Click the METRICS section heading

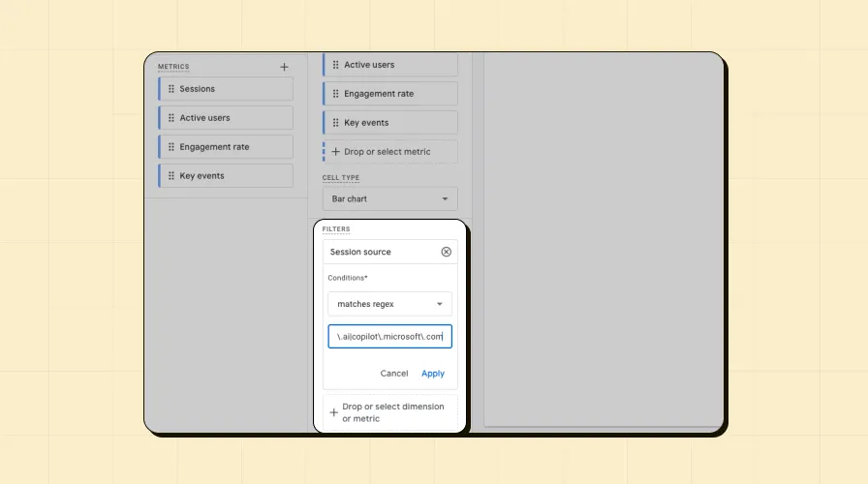tap(173, 67)
